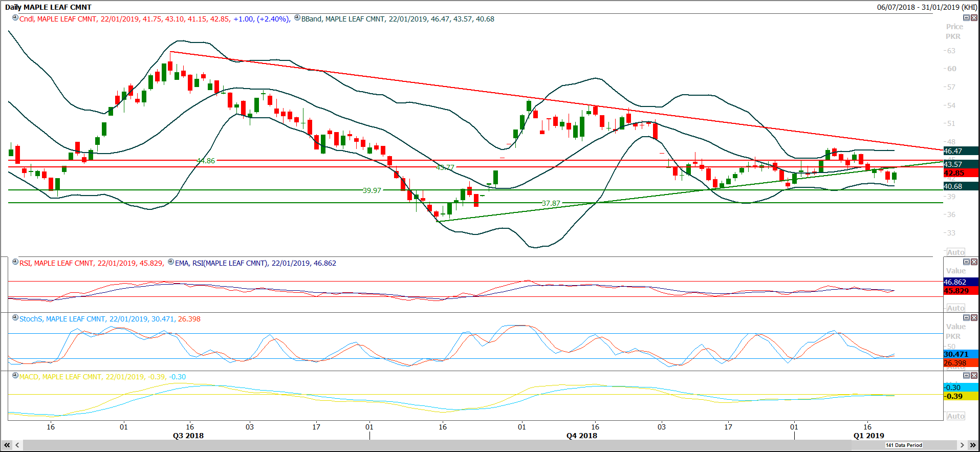Click the 37.87 support line label
Screen dimensions: 980x452
(551, 203)
